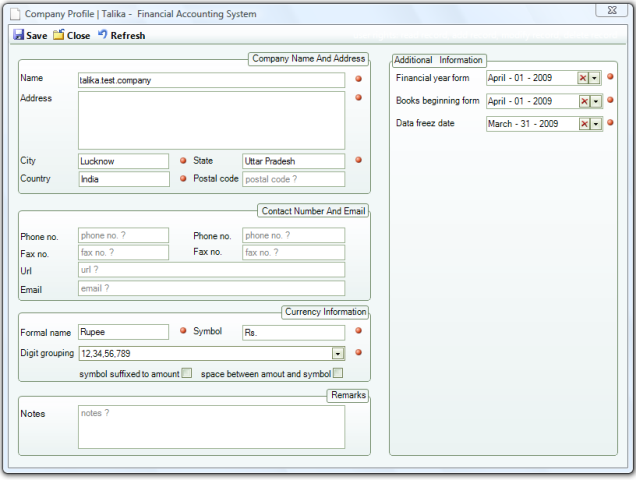Open the Data freez date dropdown arrow
Screen dimensions: 636x480
click(595, 124)
